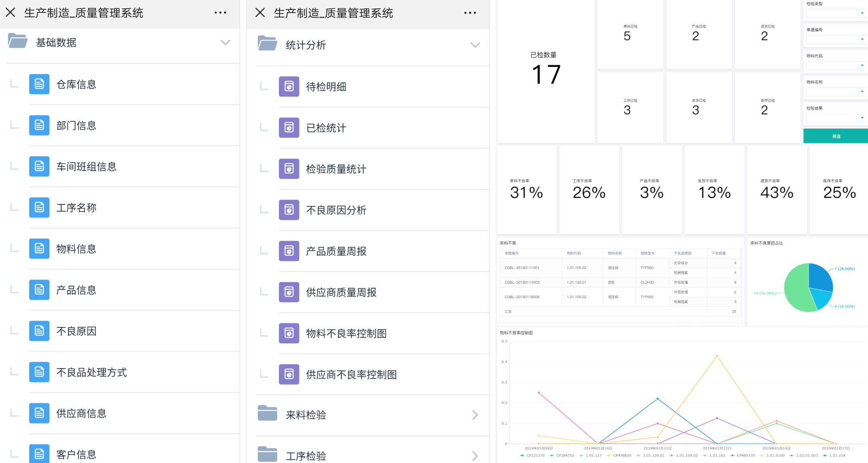This screenshot has height=463, width=868.
Task: Toggle the 1.01.100.02 legend series
Action: pyautogui.click(x=684, y=455)
